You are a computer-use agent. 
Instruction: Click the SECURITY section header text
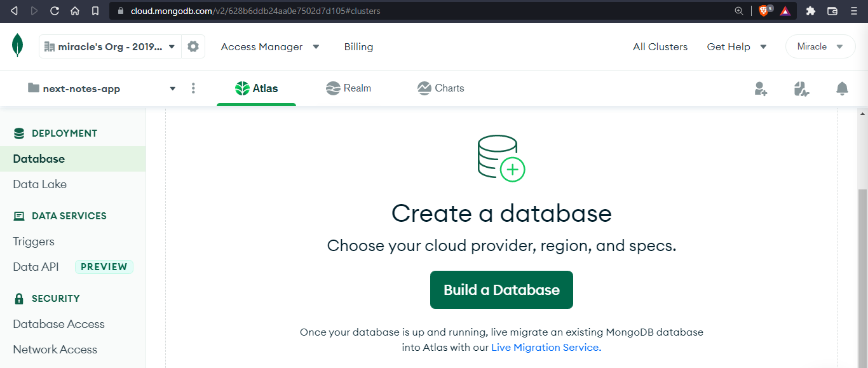point(56,299)
